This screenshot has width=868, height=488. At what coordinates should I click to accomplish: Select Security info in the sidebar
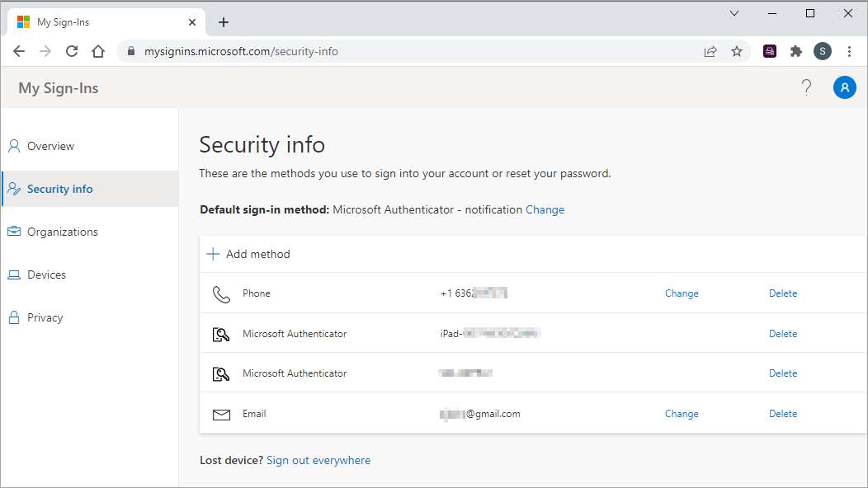click(x=90, y=189)
